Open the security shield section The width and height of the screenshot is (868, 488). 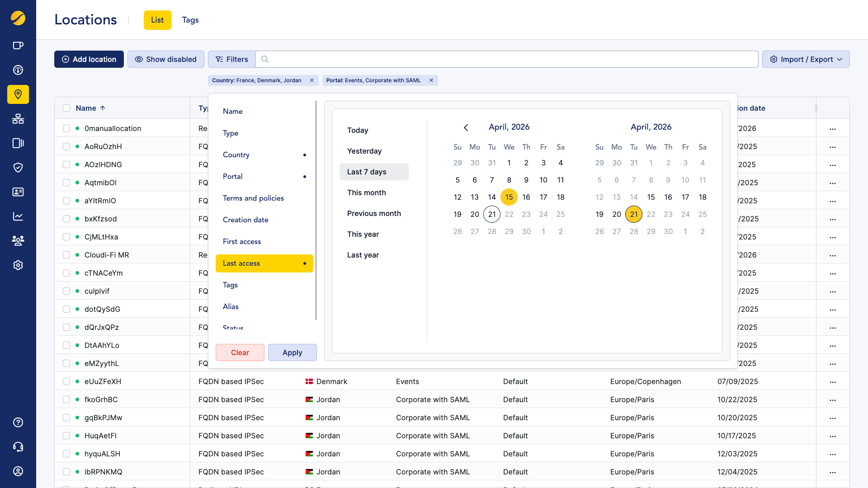click(x=18, y=168)
